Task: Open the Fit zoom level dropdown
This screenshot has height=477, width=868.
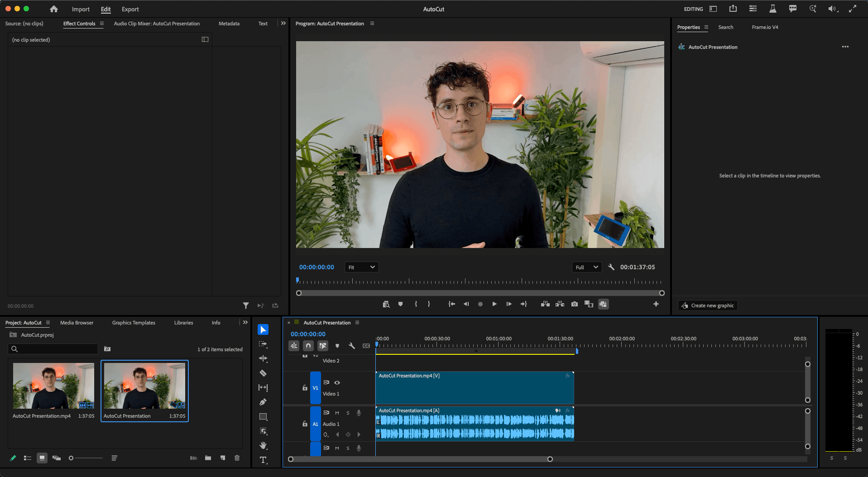Action: 361,267
